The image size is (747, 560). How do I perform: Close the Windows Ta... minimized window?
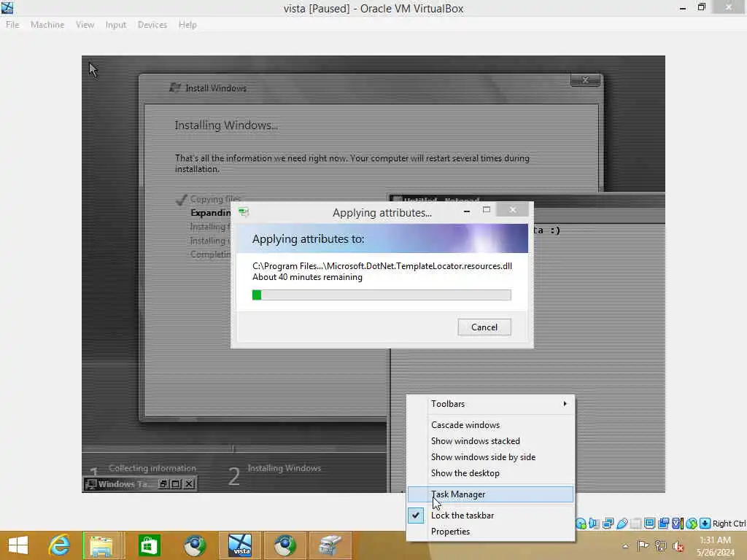coord(189,484)
